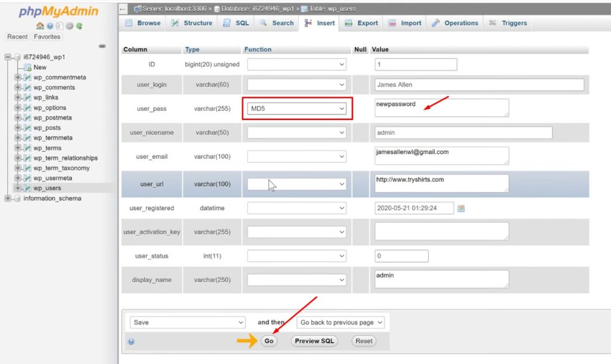The image size is (611, 364).
Task: Refresh the navigation panel with the green icon
Action: click(79, 26)
